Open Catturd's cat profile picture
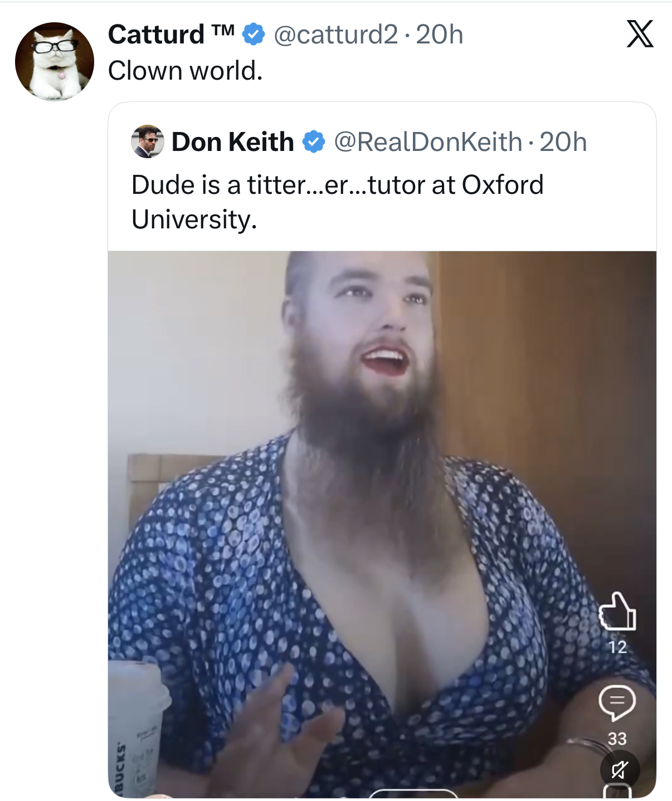The width and height of the screenshot is (672, 801). (x=55, y=62)
